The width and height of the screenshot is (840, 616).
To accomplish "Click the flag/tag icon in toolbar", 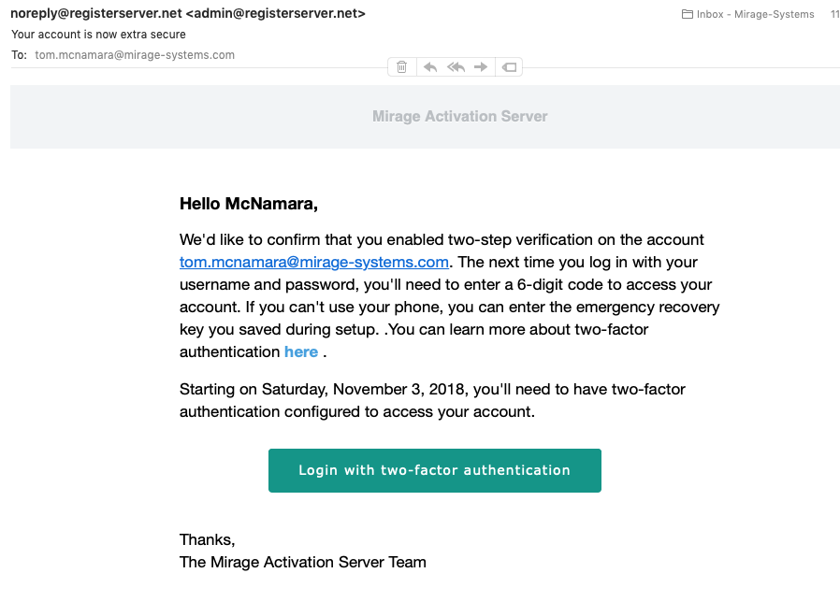I will pyautogui.click(x=509, y=67).
